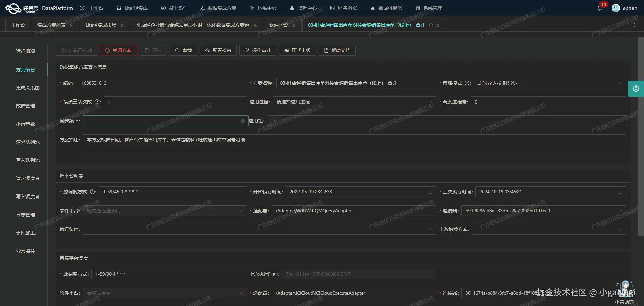Close the active 03-旺店通销售出库单 tab
644x306 pixels.
click(438, 25)
